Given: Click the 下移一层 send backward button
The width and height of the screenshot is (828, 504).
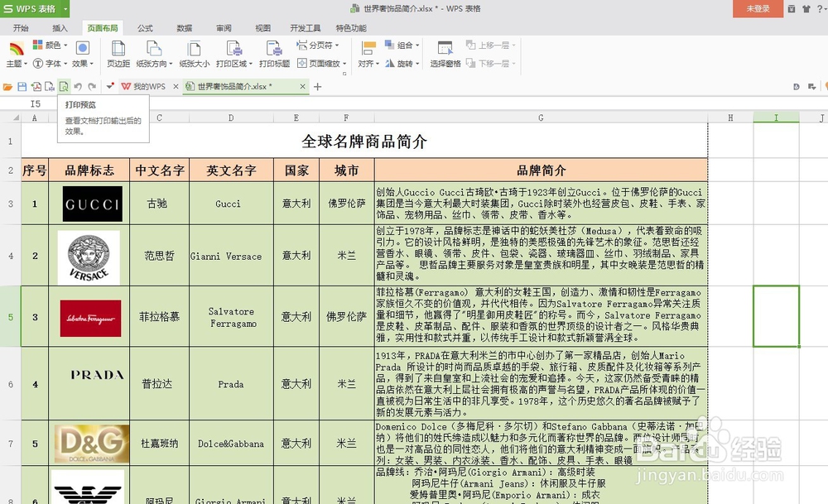Looking at the screenshot, I should pyautogui.click(x=490, y=64).
